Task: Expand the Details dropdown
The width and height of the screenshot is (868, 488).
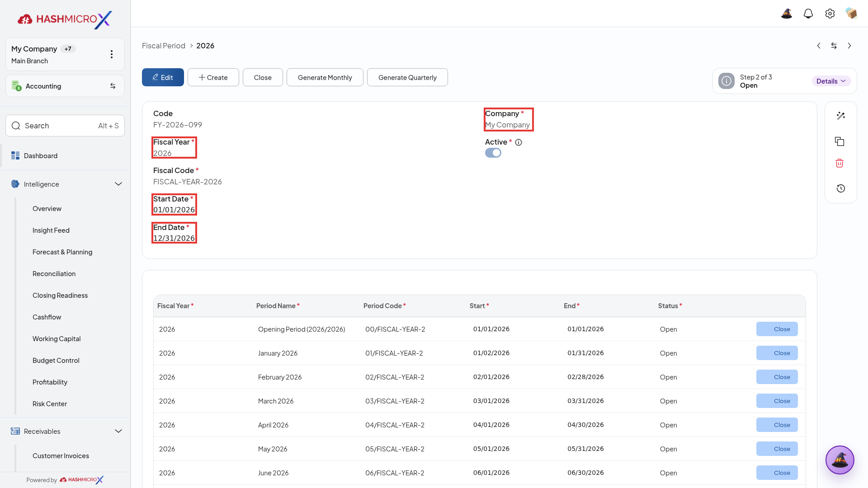Action: (x=831, y=81)
